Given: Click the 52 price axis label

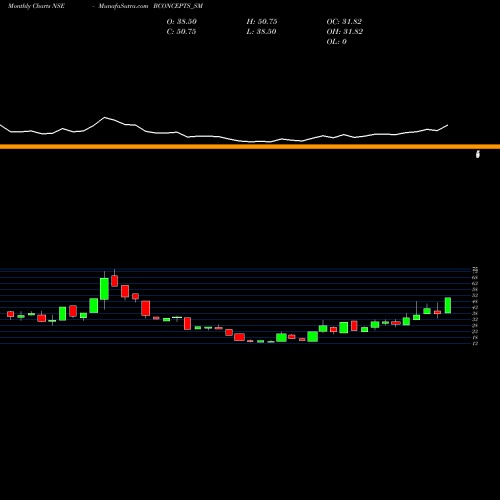Looking at the screenshot, I should point(475,295).
